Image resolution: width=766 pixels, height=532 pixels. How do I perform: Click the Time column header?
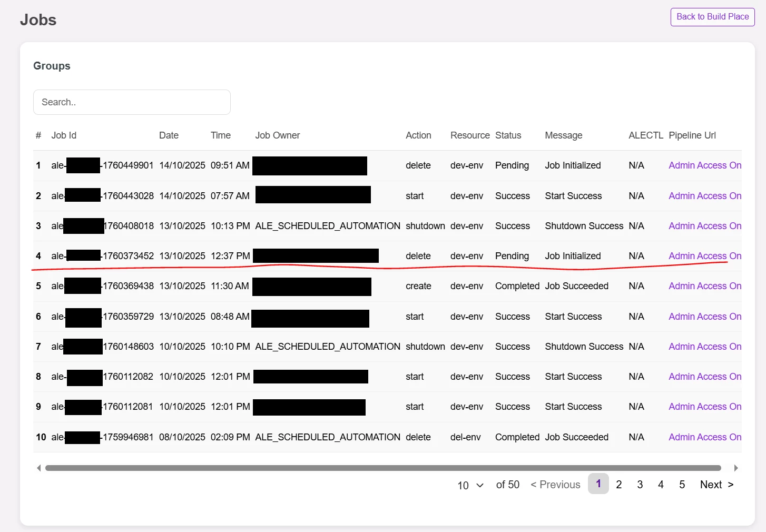(221, 135)
